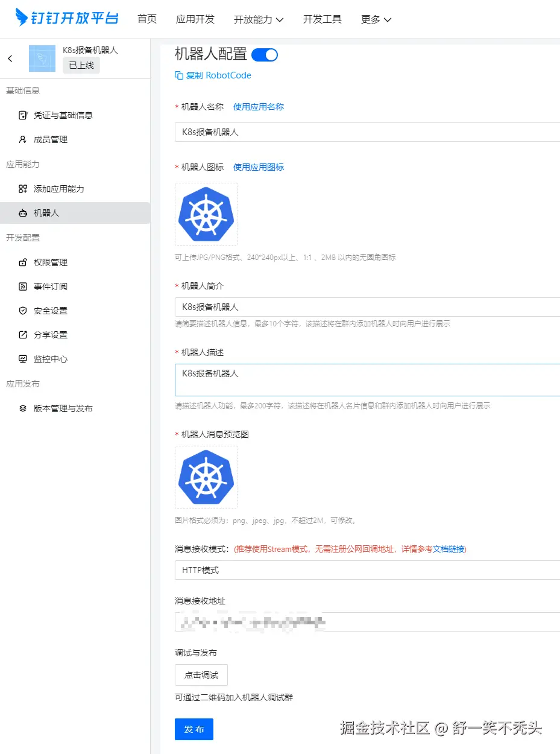560x754 pixels.
Task: Click the 凭证与基础信息 sidebar icon
Action: pos(23,115)
